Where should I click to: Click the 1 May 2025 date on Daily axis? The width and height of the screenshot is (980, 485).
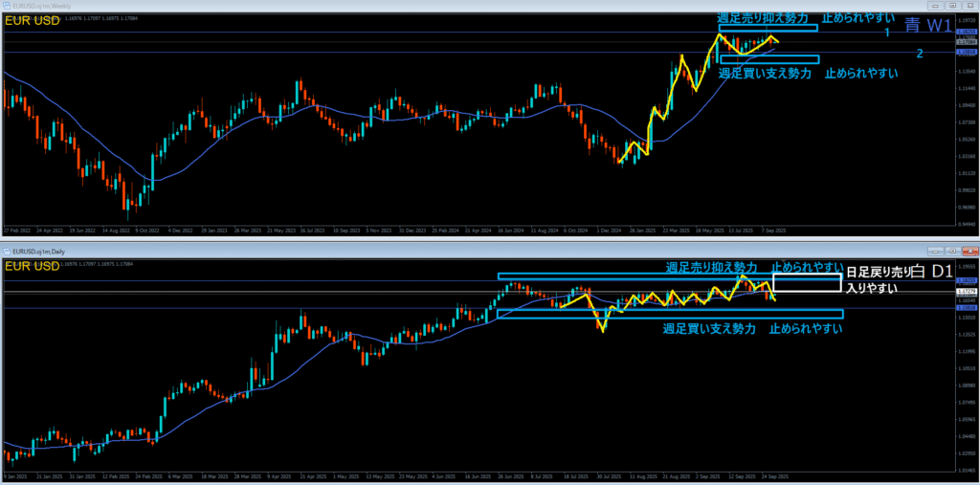tap(346, 476)
